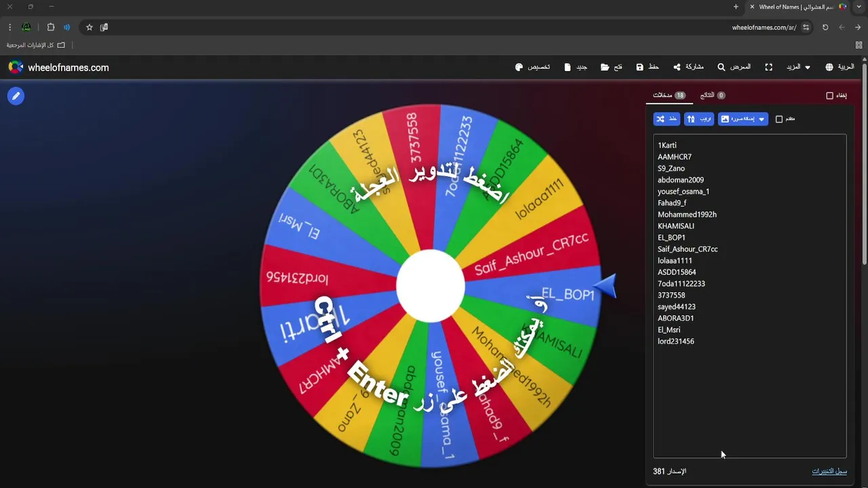Image resolution: width=868 pixels, height=488 pixels.
Task: Click the entry Fahad9_f in the list
Action: 672,203
